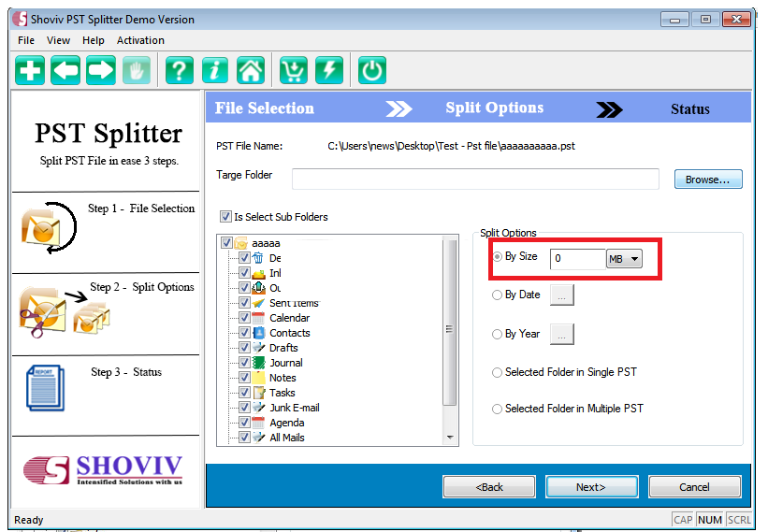
Task: Open the By Date picker ellipsis button
Action: [562, 295]
